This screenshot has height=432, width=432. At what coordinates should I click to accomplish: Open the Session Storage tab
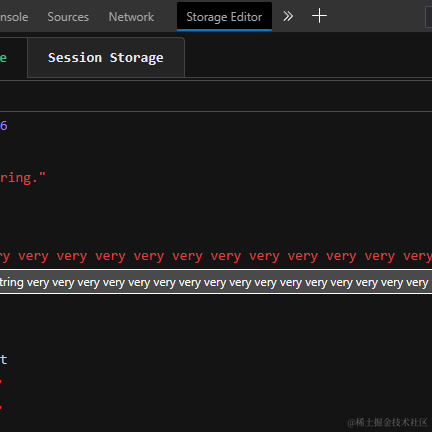coord(106,58)
